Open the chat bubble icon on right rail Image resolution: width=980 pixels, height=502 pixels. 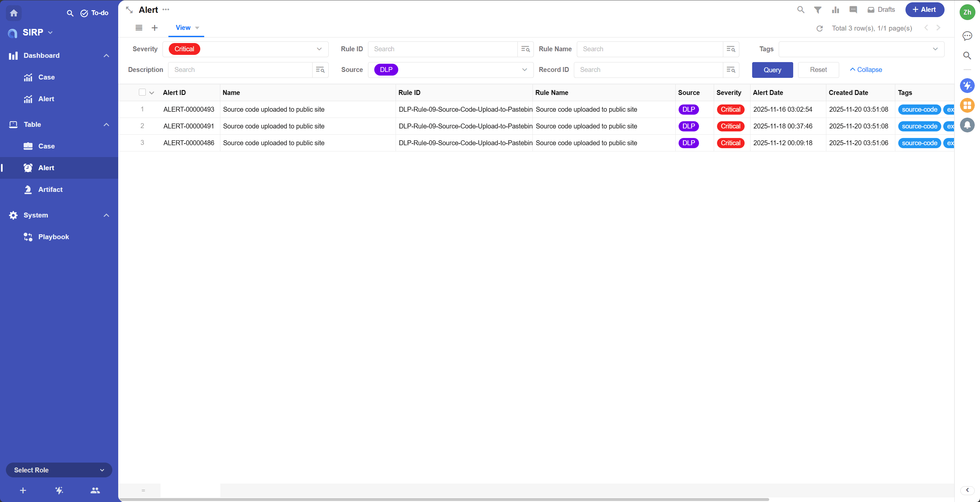point(967,36)
